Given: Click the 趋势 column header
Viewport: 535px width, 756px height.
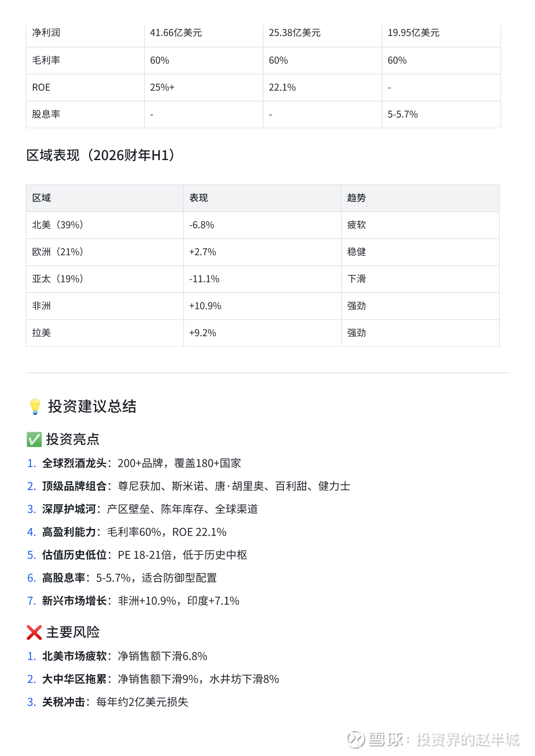Looking at the screenshot, I should pyautogui.click(x=356, y=198).
